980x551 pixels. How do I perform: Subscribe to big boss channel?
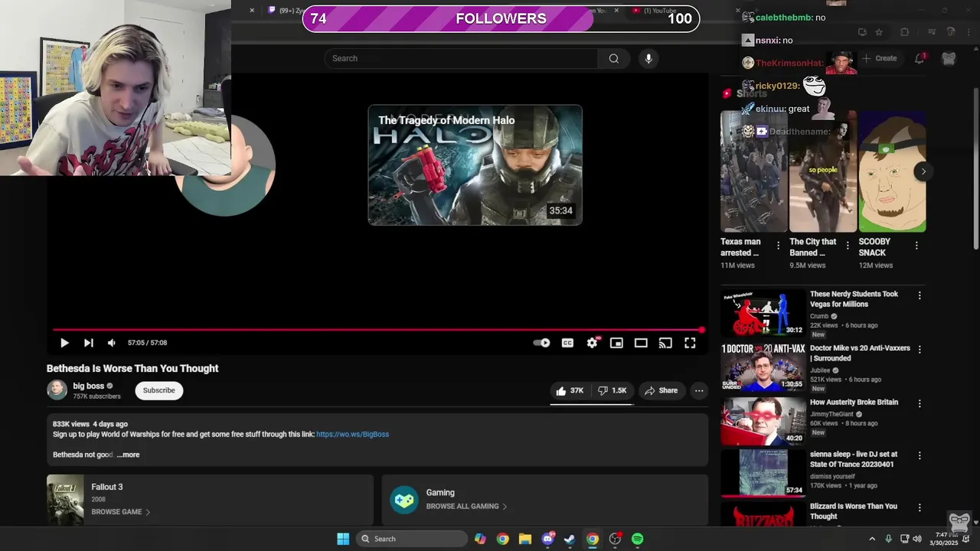[159, 390]
